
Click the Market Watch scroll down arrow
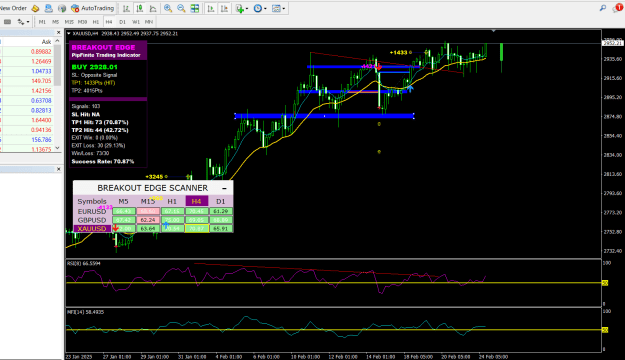57,148
